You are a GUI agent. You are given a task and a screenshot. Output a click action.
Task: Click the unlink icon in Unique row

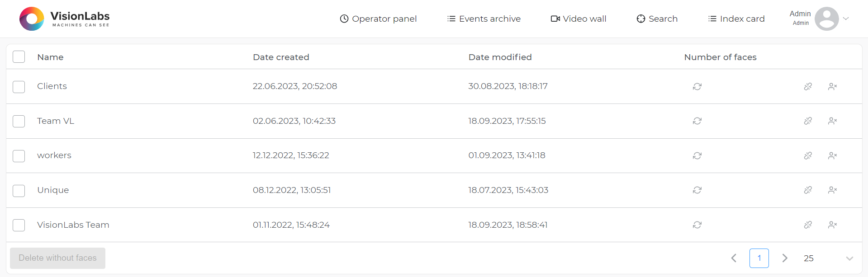pyautogui.click(x=808, y=190)
